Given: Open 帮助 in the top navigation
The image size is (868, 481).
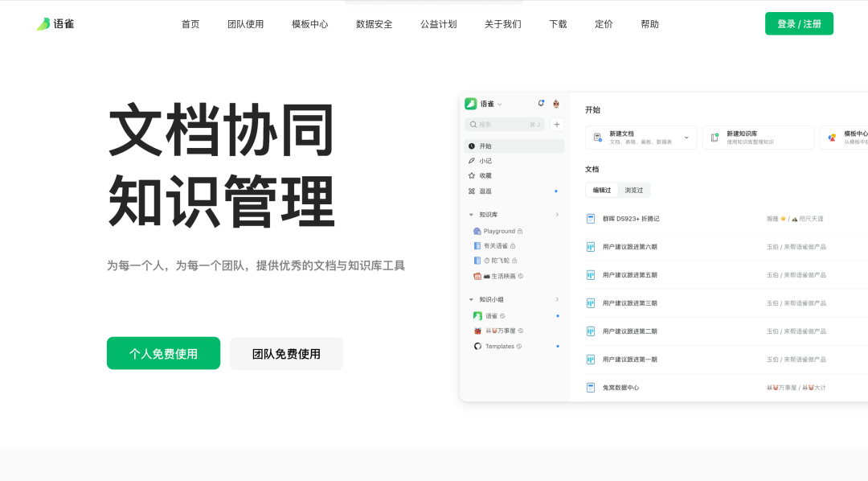Looking at the screenshot, I should tap(650, 24).
